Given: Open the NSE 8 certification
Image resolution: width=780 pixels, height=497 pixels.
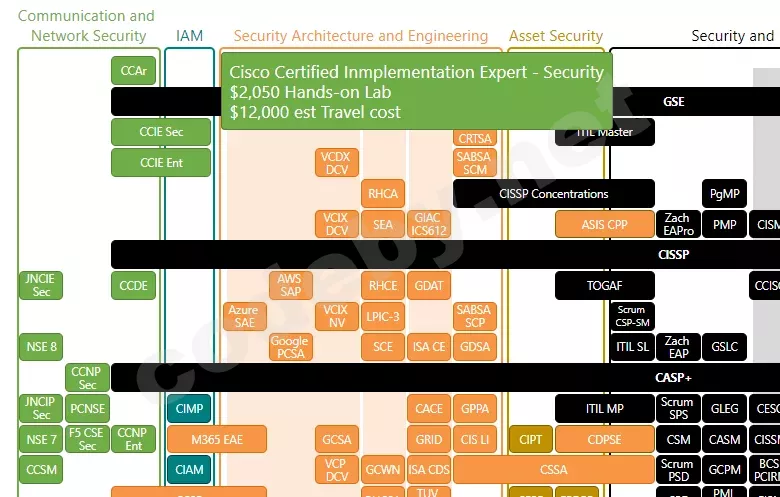Looking at the screenshot, I should [x=41, y=347].
